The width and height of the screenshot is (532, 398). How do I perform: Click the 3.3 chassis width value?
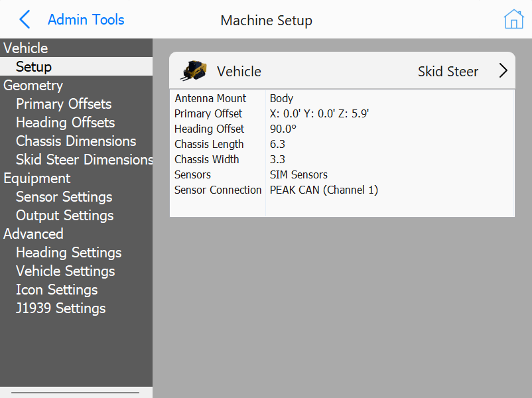pos(277,159)
